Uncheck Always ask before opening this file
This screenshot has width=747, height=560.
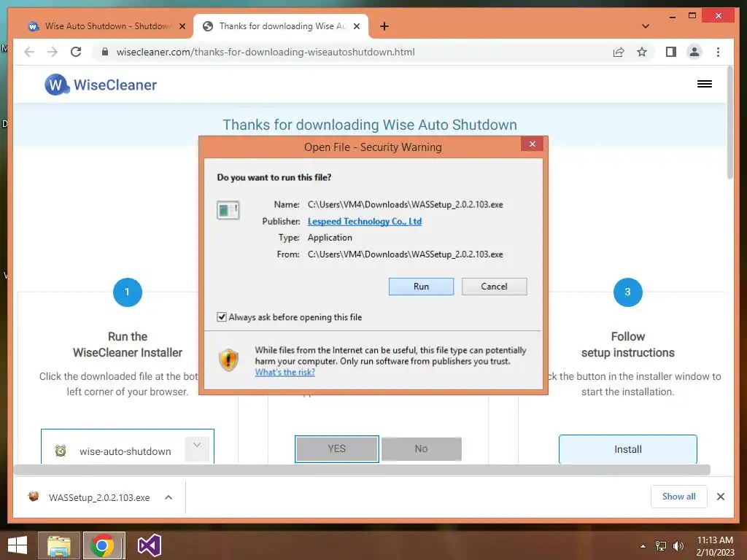click(x=222, y=317)
